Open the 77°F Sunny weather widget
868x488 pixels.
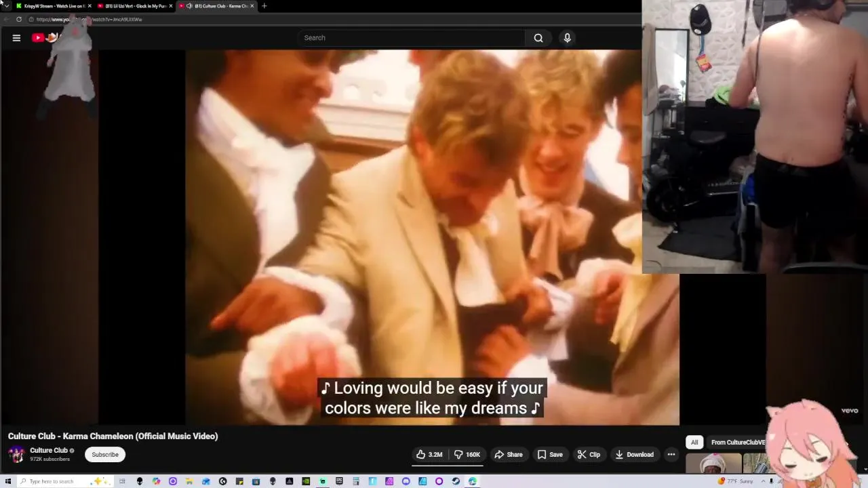pos(736,481)
